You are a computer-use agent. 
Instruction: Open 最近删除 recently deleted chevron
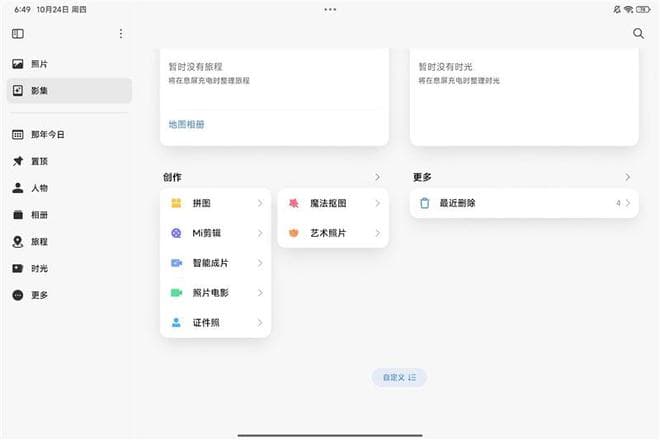click(627, 203)
